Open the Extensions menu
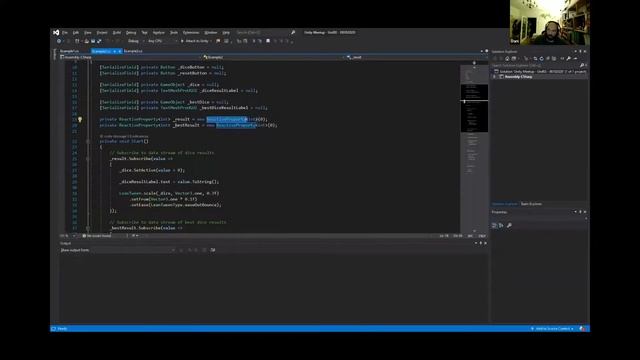 (191, 33)
